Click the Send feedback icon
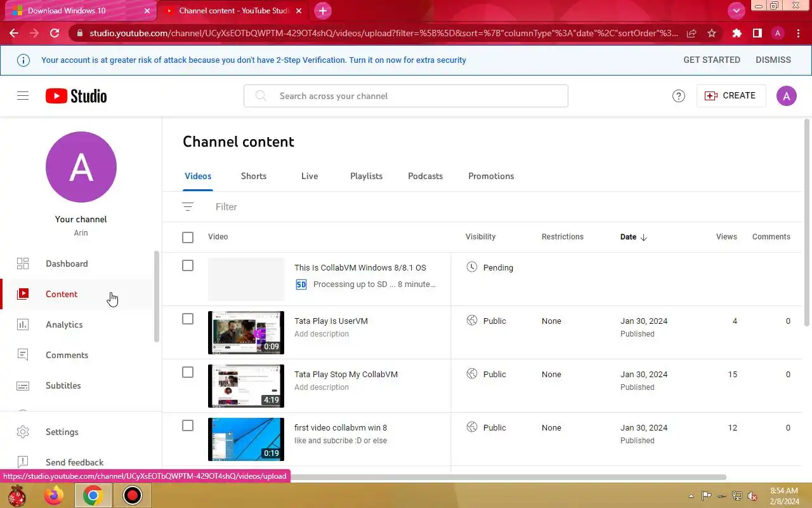This screenshot has width=812, height=508. (23, 462)
